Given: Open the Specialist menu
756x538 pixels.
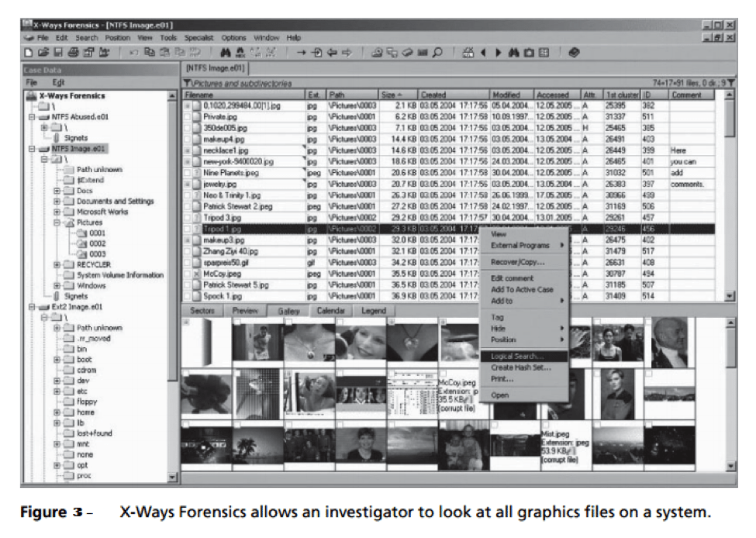Looking at the screenshot, I should point(199,37).
